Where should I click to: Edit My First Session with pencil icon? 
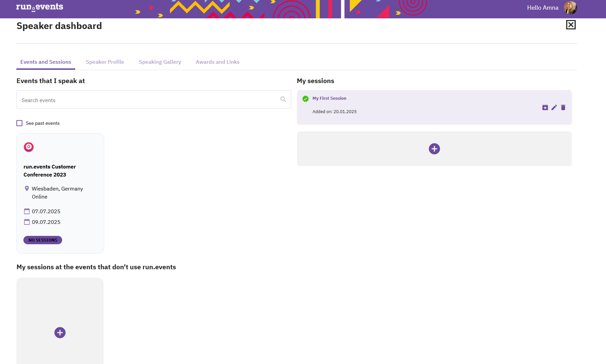click(554, 107)
